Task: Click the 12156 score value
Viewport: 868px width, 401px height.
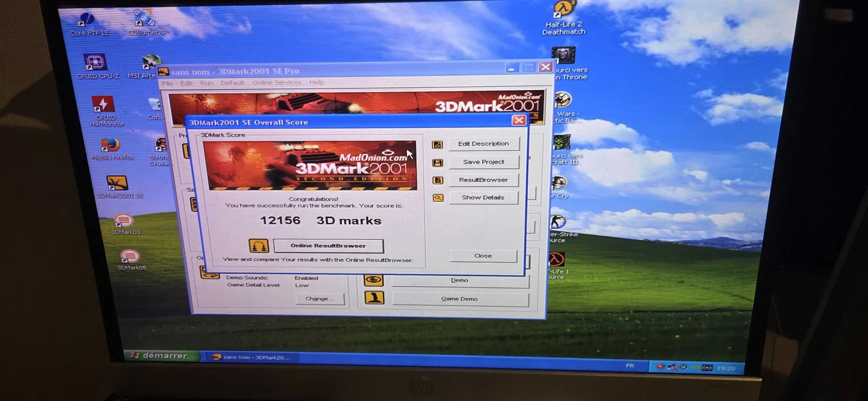Action: pos(280,220)
